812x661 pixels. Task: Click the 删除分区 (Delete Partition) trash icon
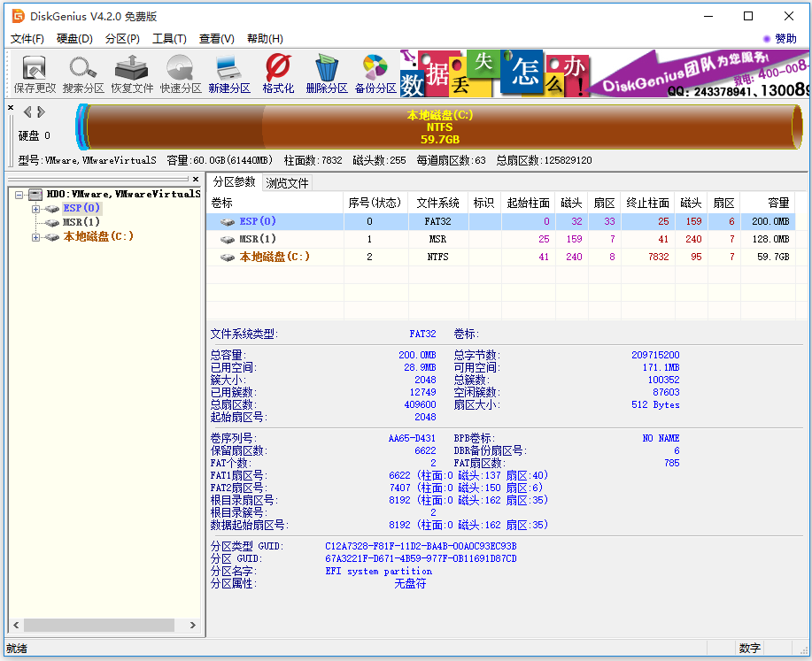tap(327, 73)
